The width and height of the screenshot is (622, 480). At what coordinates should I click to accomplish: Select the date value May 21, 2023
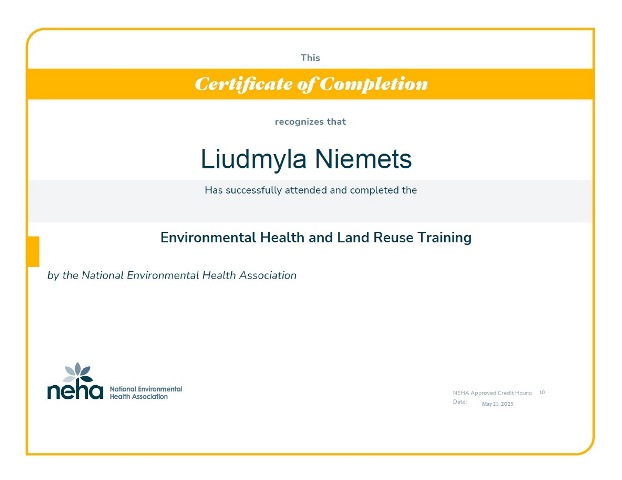[x=497, y=403]
